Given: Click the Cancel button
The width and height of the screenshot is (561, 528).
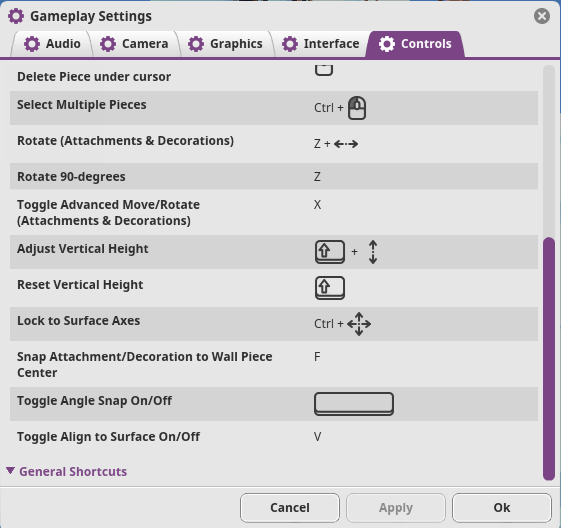Looking at the screenshot, I should click(x=290, y=508).
